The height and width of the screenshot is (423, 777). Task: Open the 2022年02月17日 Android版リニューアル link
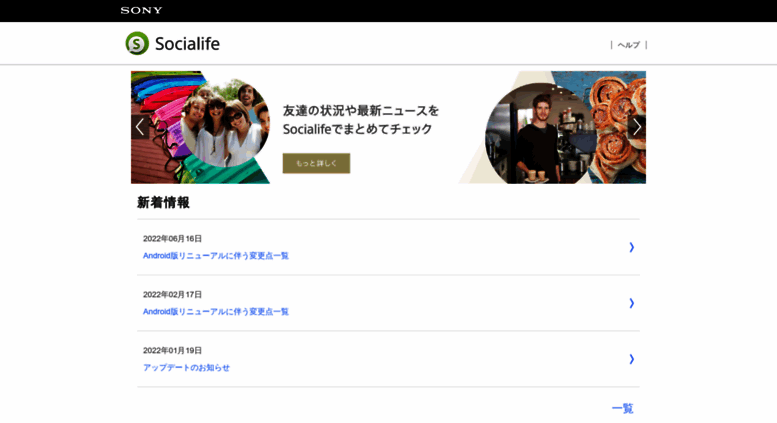point(216,312)
